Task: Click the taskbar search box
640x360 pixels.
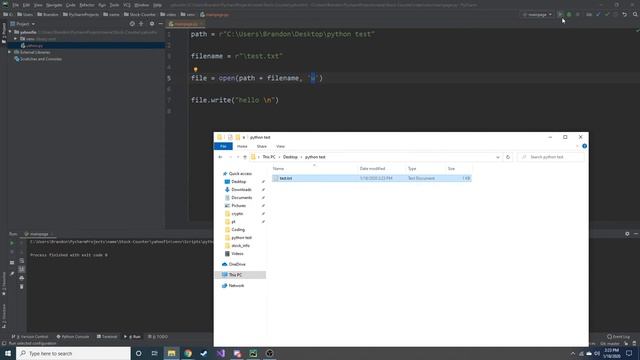Action: click(73, 353)
